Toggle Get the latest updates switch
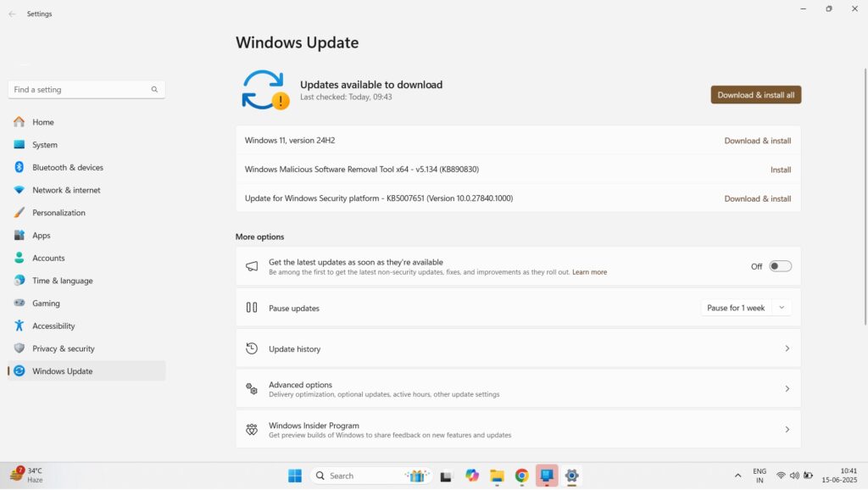Image resolution: width=868 pixels, height=490 pixels. point(780,266)
